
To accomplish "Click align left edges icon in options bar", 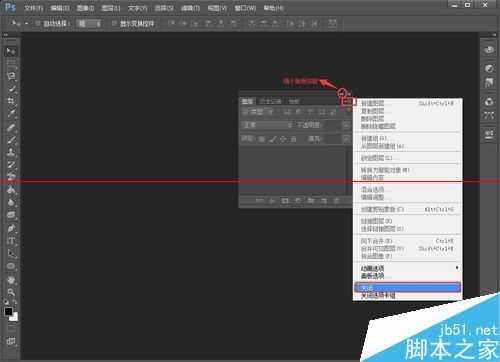I will pos(208,23).
